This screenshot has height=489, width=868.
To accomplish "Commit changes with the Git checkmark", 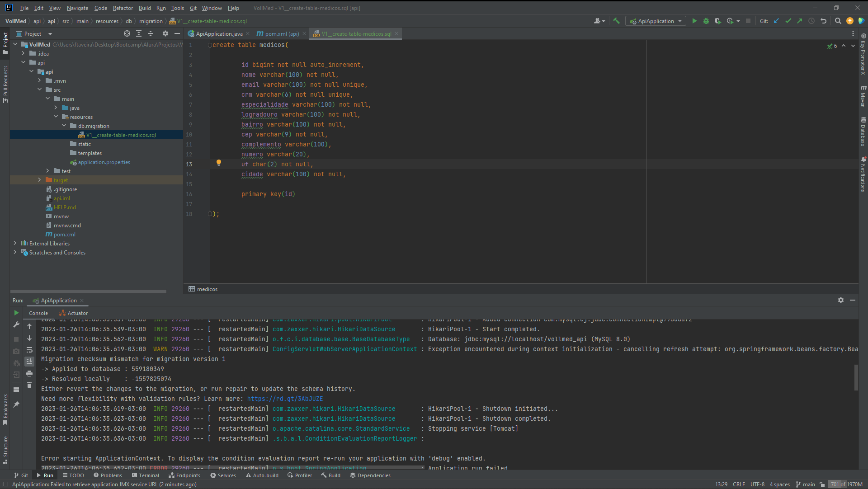I will tap(788, 21).
